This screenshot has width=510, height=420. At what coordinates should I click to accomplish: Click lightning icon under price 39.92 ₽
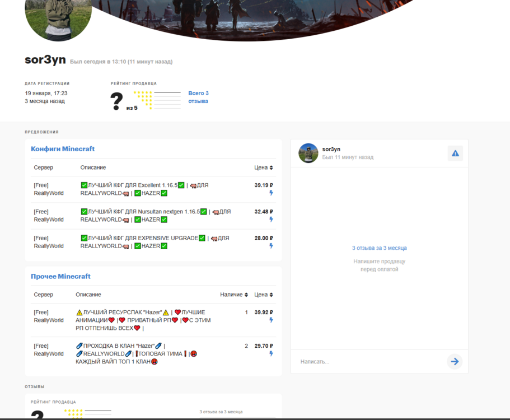coord(271,320)
